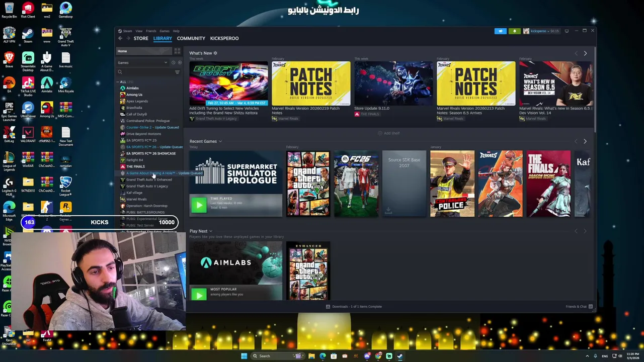Click taskbar Search box

[x=279, y=356]
